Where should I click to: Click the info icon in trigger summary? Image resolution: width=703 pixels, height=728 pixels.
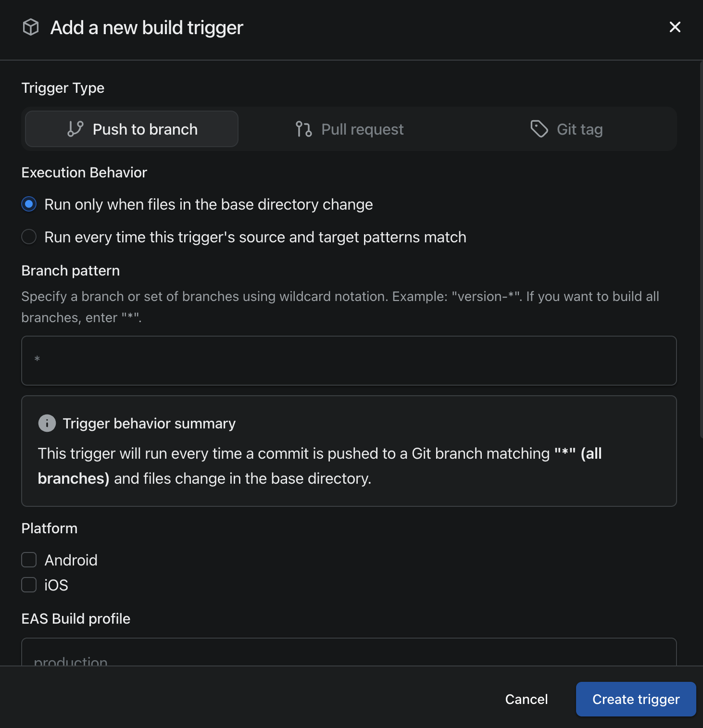coord(47,423)
